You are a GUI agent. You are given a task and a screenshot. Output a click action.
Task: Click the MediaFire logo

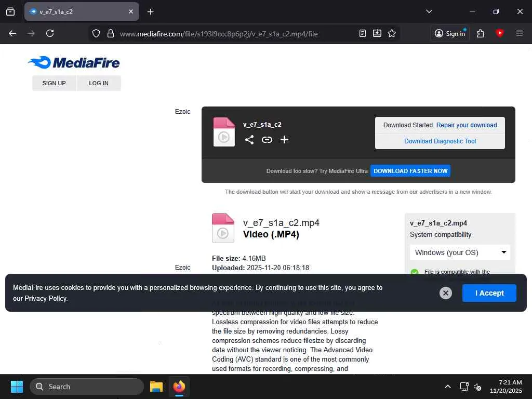74,62
